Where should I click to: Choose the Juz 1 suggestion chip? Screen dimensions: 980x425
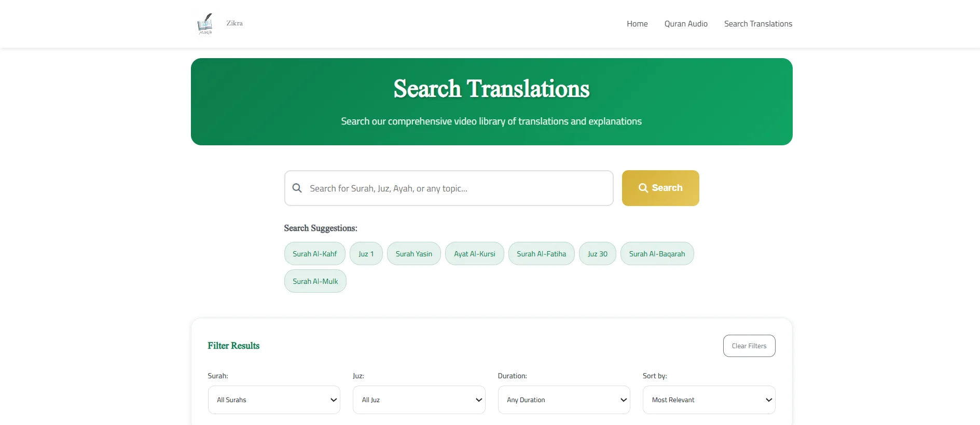click(x=366, y=254)
